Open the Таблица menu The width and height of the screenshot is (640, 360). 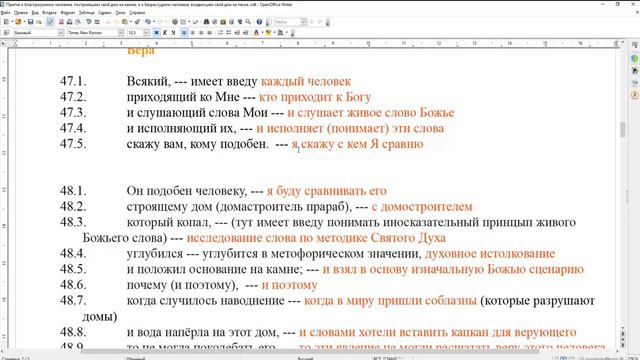click(x=86, y=13)
